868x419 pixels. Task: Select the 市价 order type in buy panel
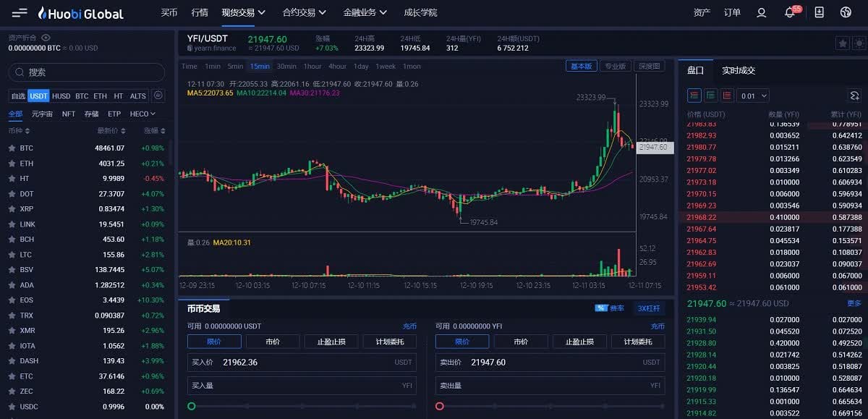click(x=273, y=342)
